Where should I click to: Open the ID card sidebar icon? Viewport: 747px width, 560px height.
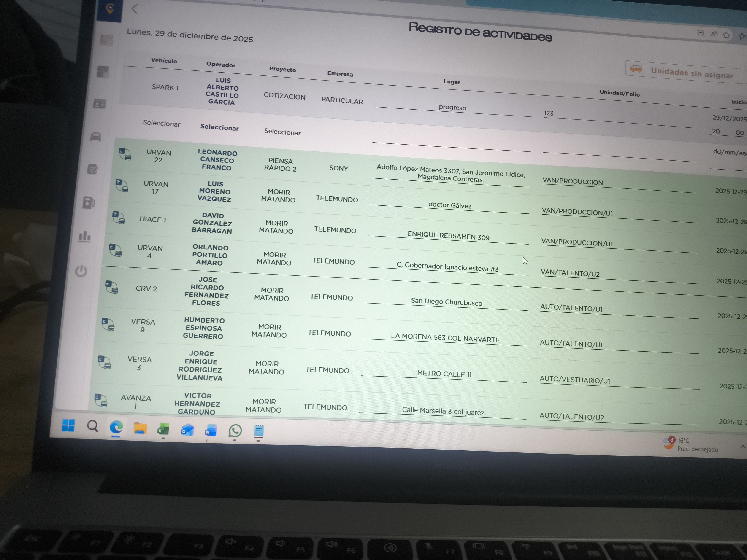coord(99,104)
